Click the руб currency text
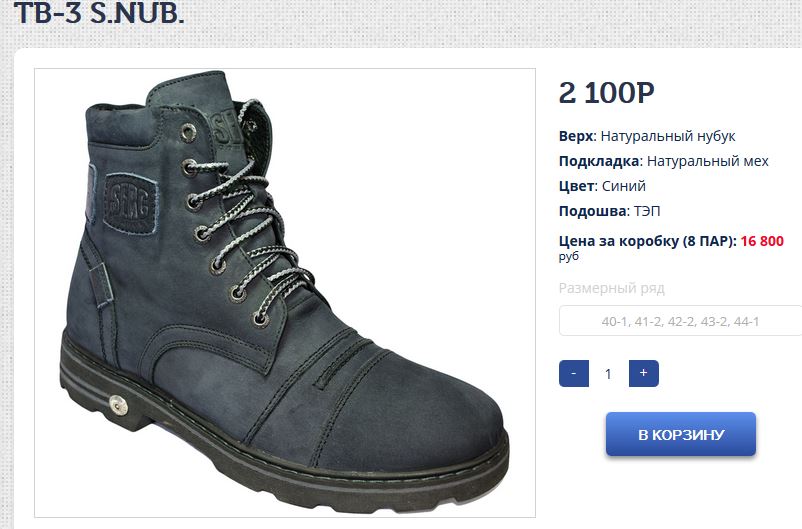Screen dimensions: 802x529 click(569, 256)
